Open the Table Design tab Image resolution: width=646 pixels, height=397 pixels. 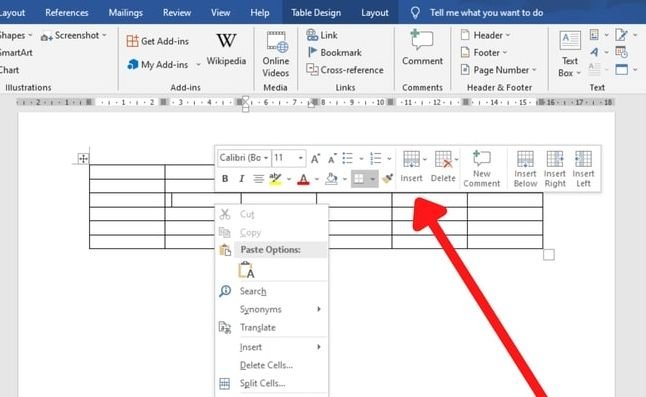tap(316, 13)
